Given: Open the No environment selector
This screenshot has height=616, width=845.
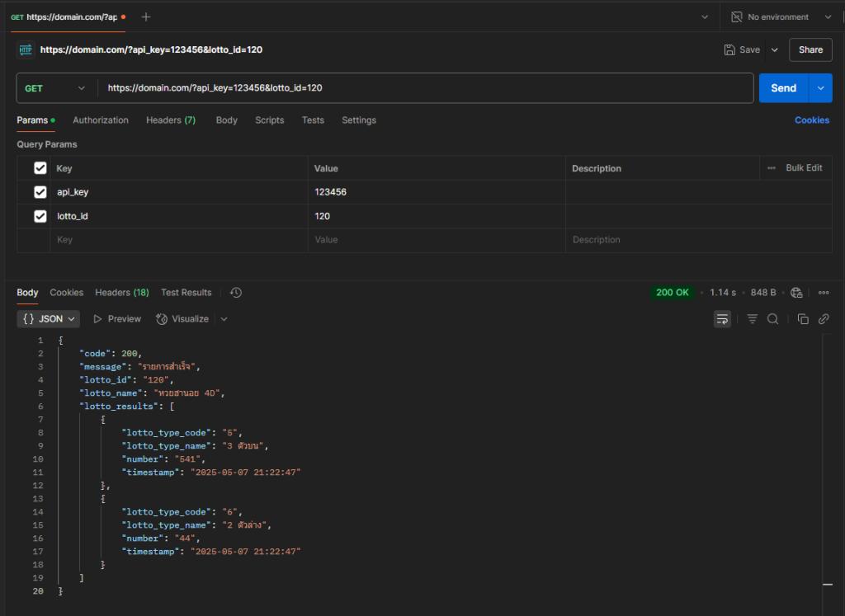Looking at the screenshot, I should pos(780,16).
